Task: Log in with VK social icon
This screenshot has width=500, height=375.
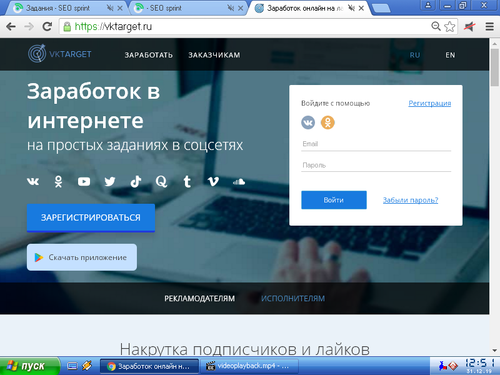Action: tap(308, 123)
